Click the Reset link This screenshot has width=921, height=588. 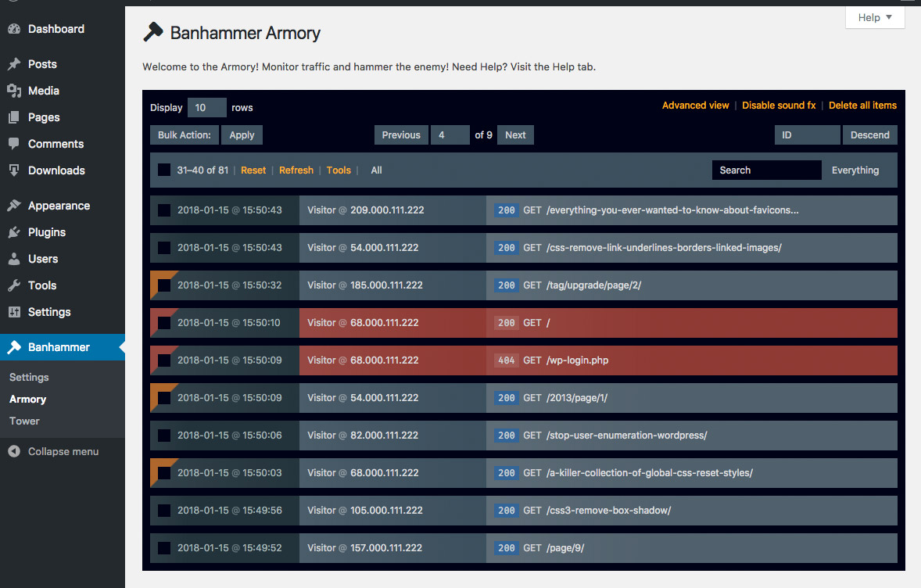click(253, 170)
